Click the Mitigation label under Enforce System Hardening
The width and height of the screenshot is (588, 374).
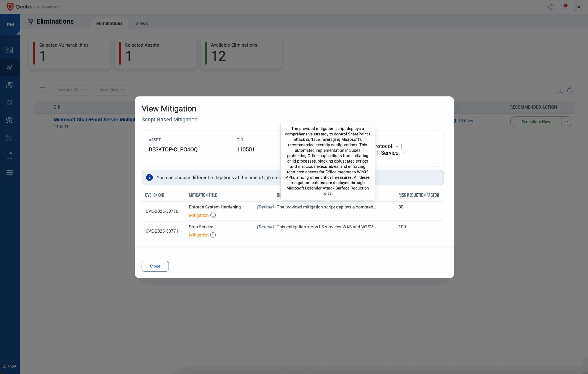point(198,215)
